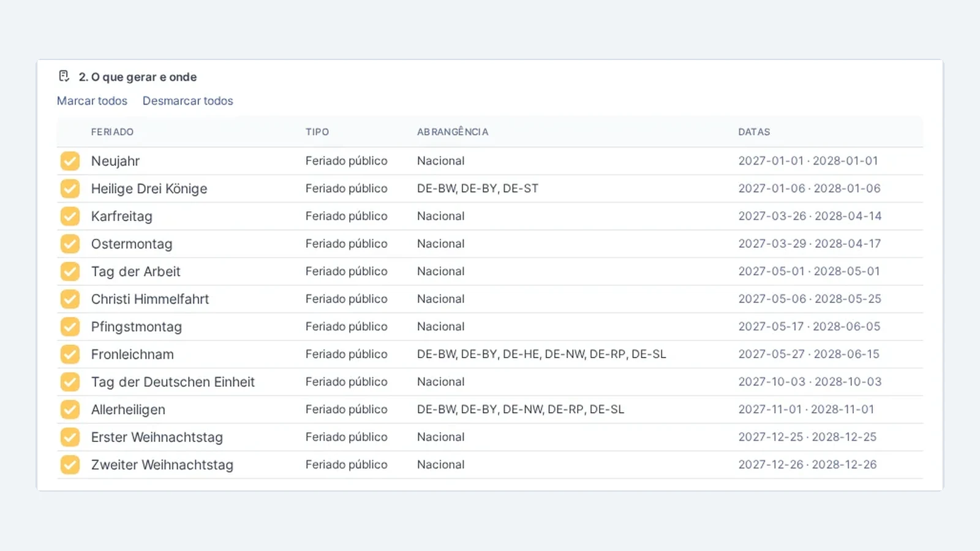Click 'Feriado público' in the Pfingstmontag row

coord(347,326)
